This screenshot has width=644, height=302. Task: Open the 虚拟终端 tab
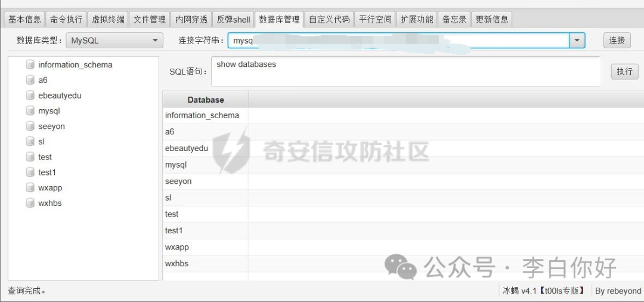click(x=108, y=19)
